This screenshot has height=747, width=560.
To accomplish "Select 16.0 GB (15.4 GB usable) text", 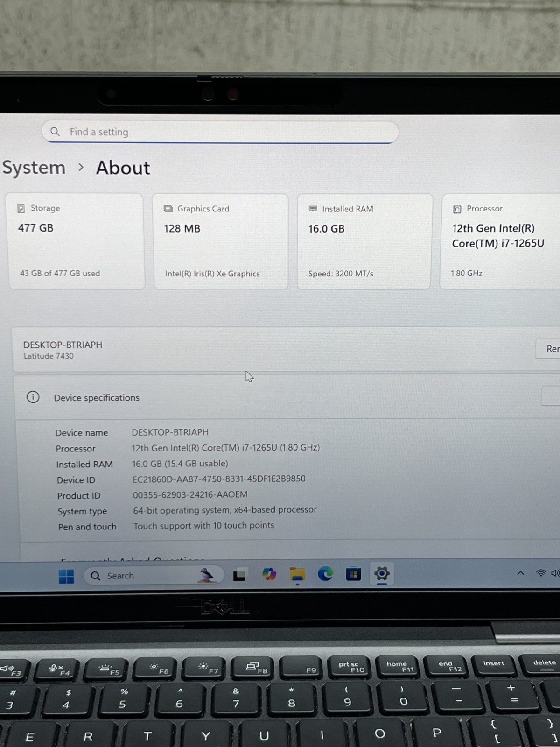I will (180, 463).
